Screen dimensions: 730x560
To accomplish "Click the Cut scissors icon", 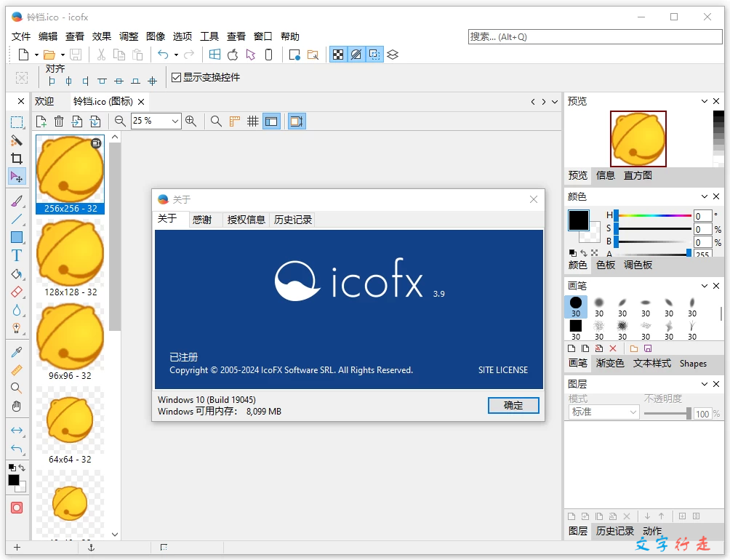I will click(101, 55).
